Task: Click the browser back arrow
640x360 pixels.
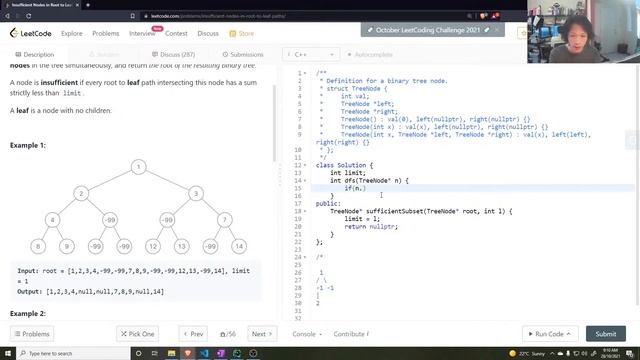Action: point(7,16)
